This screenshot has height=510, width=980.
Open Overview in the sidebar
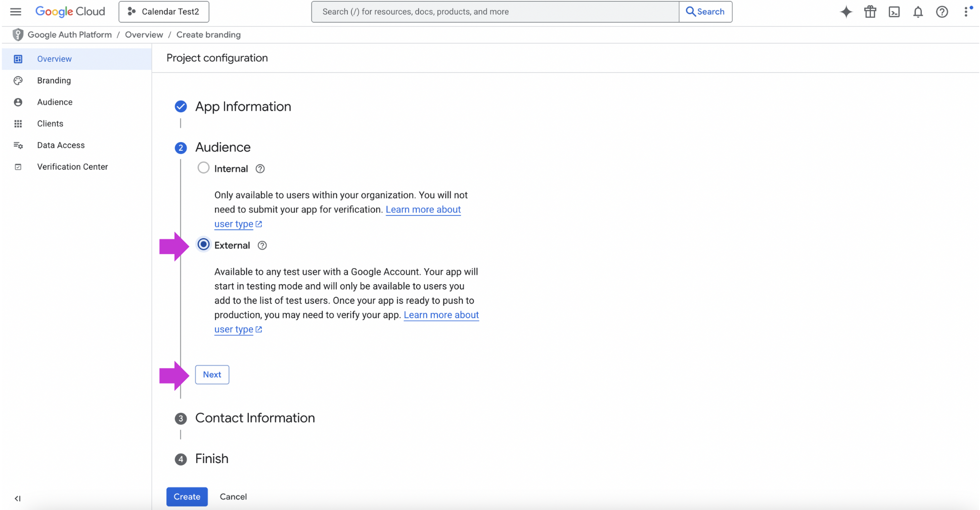pyautogui.click(x=77, y=59)
